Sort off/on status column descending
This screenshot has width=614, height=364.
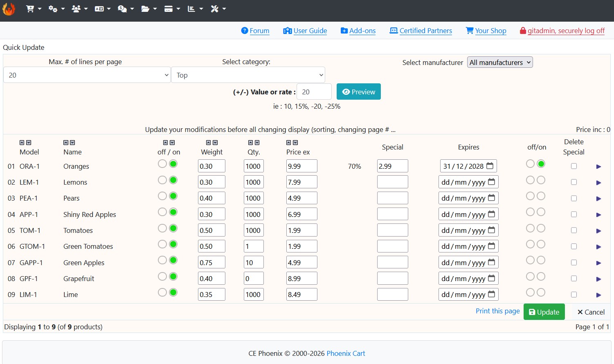(x=172, y=143)
